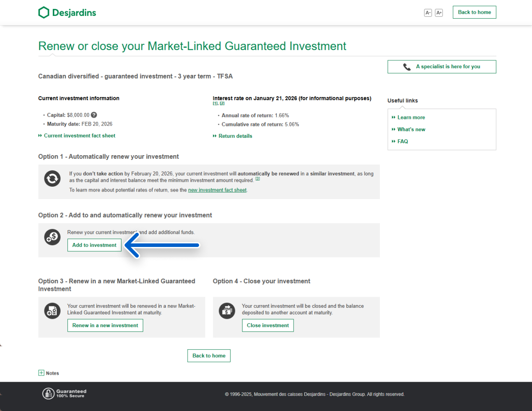Click the new investment document icon
Viewport: 532px width, 411px height.
(x=52, y=311)
